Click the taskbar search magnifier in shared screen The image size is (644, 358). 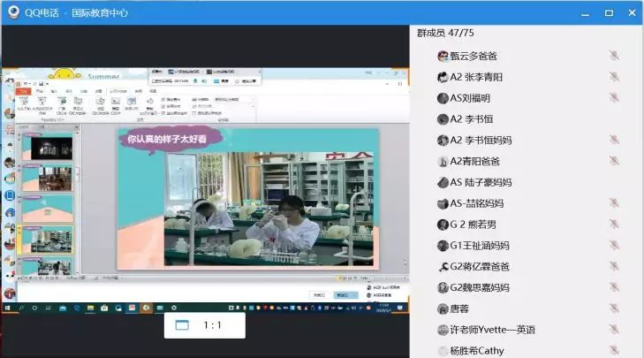tap(21, 308)
